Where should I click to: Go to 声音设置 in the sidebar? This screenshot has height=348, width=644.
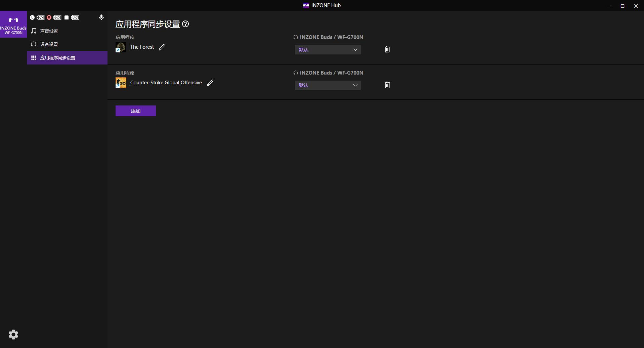pos(67,31)
